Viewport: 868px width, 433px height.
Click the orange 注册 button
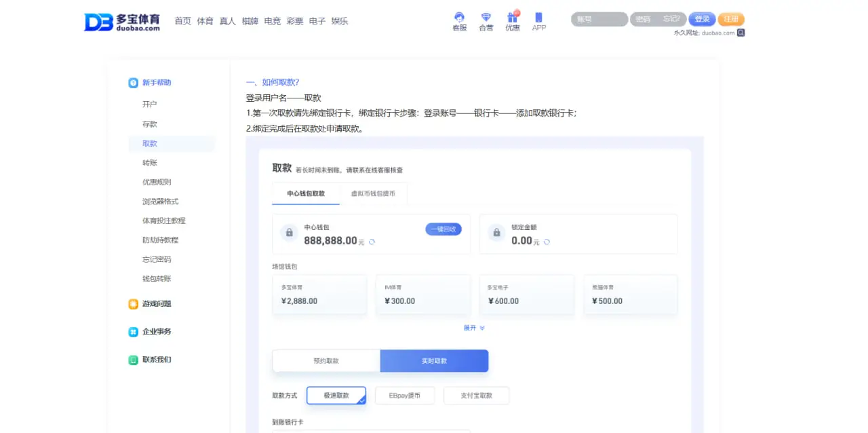click(731, 19)
